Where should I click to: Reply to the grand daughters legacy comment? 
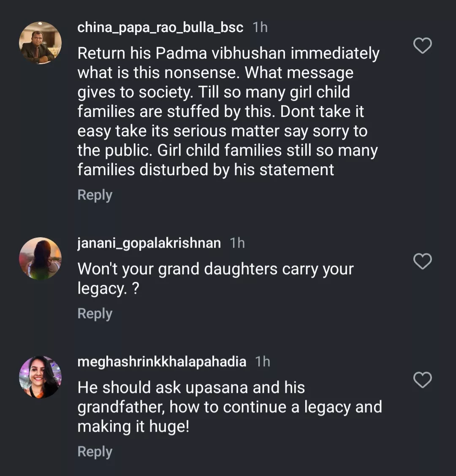(x=95, y=314)
